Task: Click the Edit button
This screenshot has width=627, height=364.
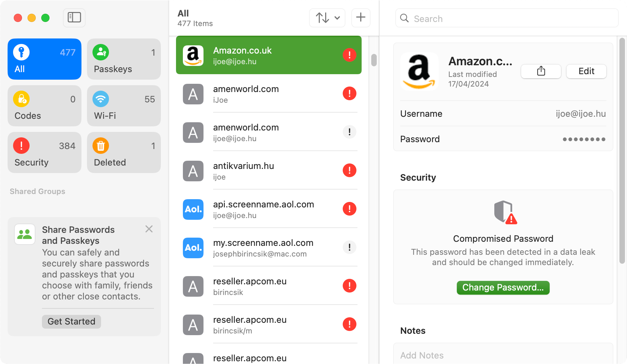Action: click(586, 71)
